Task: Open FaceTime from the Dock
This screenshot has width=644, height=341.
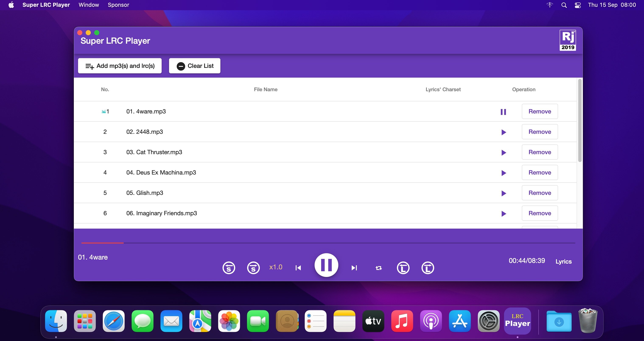Action: click(x=258, y=321)
